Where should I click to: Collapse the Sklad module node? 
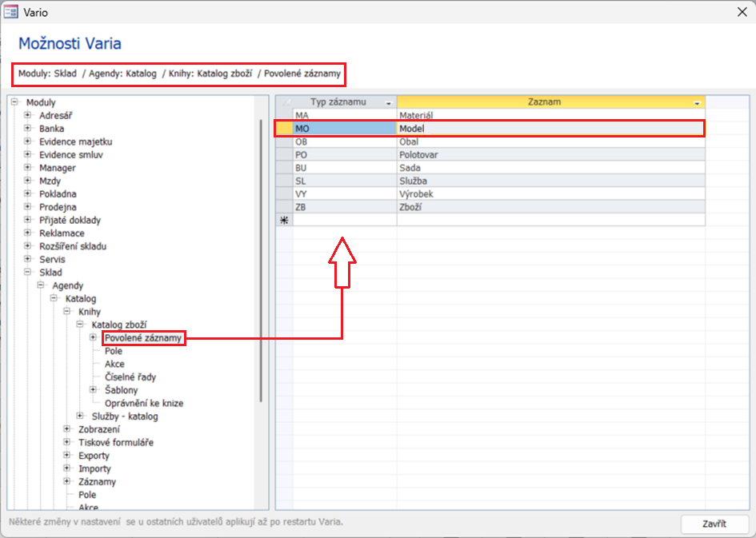click(28, 273)
